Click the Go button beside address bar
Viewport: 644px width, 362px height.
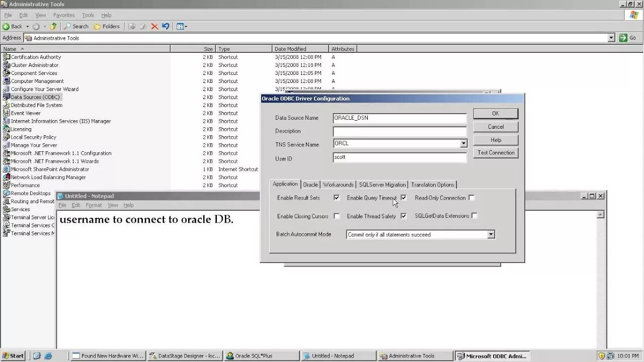click(629, 38)
